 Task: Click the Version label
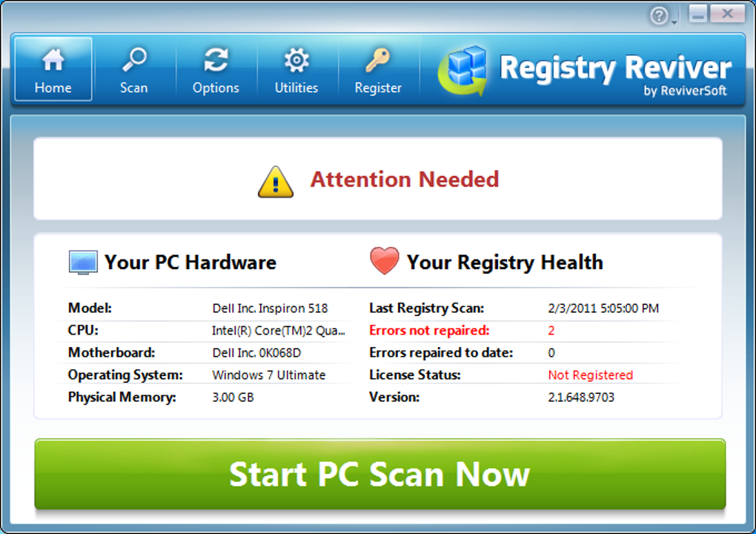coord(394,397)
